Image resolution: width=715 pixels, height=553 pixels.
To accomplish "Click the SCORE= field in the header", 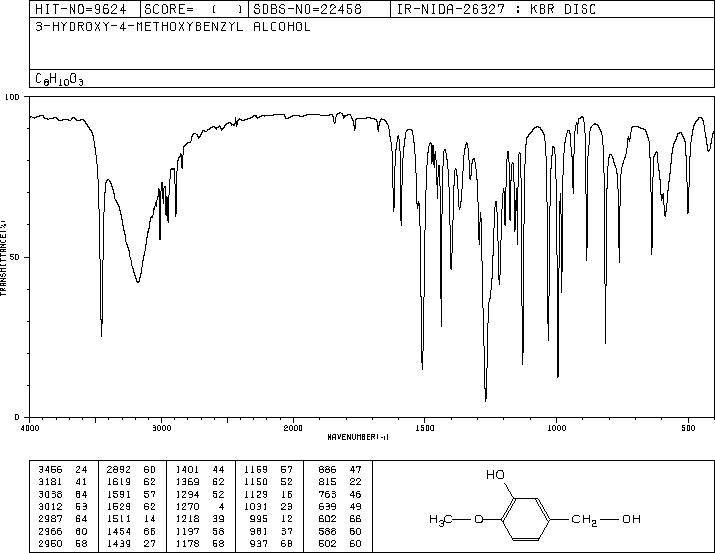I will (193, 9).
